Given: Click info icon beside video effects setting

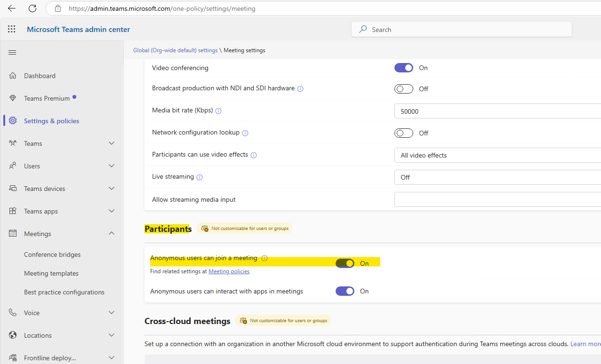Looking at the screenshot, I should pos(254,155).
